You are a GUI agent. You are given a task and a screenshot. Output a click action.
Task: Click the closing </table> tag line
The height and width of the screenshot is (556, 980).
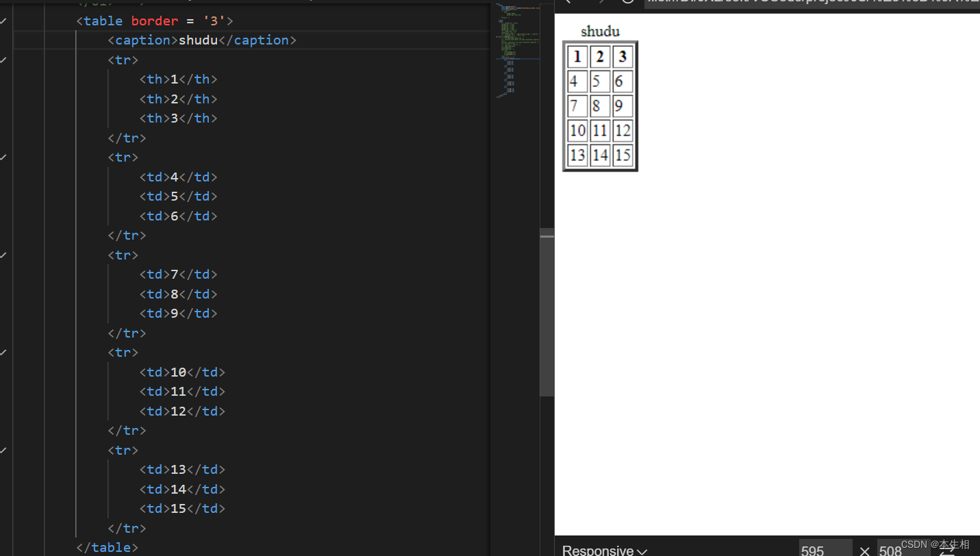tap(108, 548)
